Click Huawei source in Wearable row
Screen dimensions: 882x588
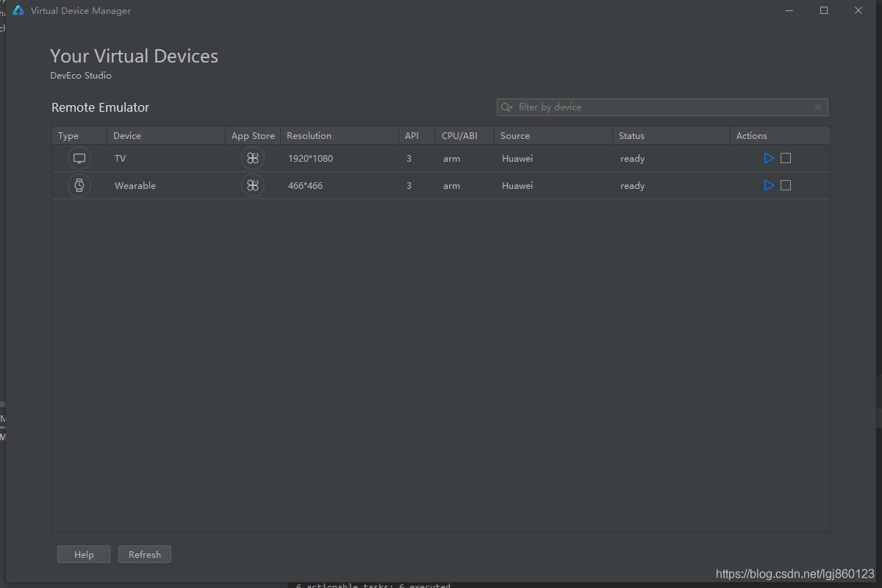pos(517,185)
